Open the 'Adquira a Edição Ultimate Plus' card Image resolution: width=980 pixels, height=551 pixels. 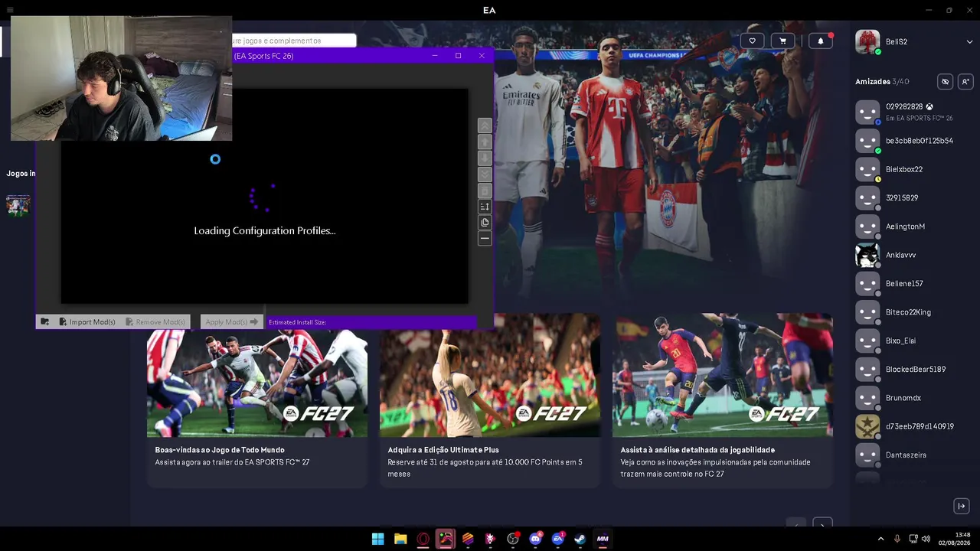click(x=490, y=400)
